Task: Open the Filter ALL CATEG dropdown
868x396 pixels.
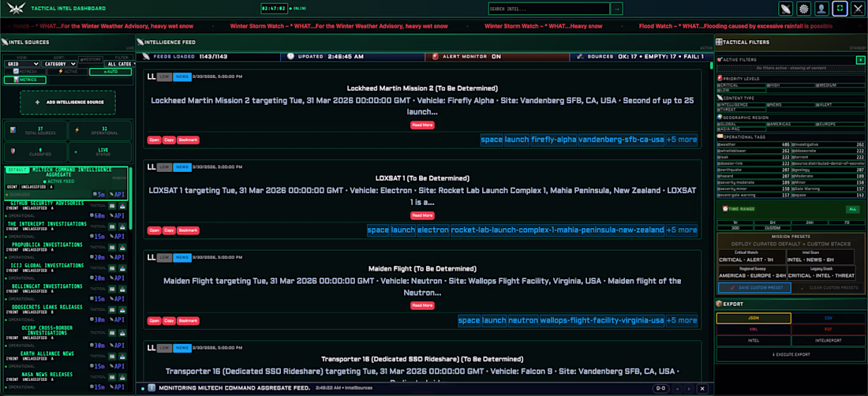Action: pyautogui.click(x=120, y=64)
